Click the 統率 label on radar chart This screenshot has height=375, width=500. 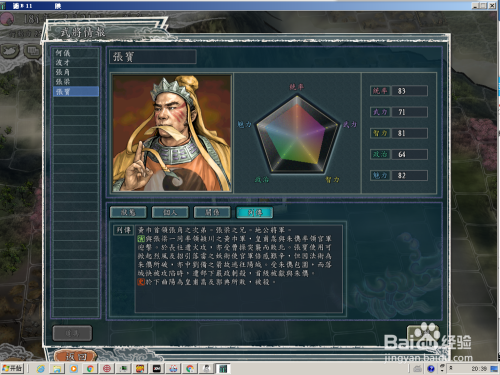click(x=297, y=87)
